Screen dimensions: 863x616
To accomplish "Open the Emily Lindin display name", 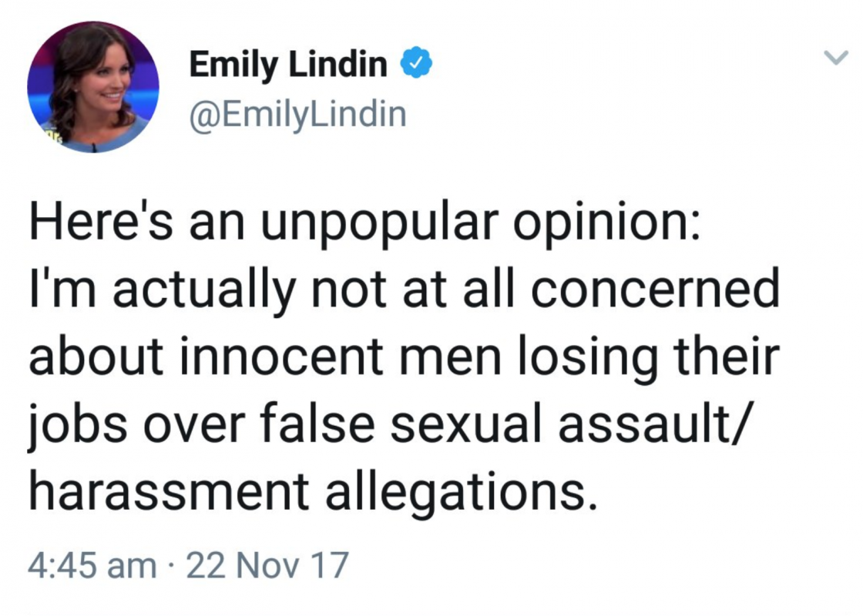I will [288, 65].
